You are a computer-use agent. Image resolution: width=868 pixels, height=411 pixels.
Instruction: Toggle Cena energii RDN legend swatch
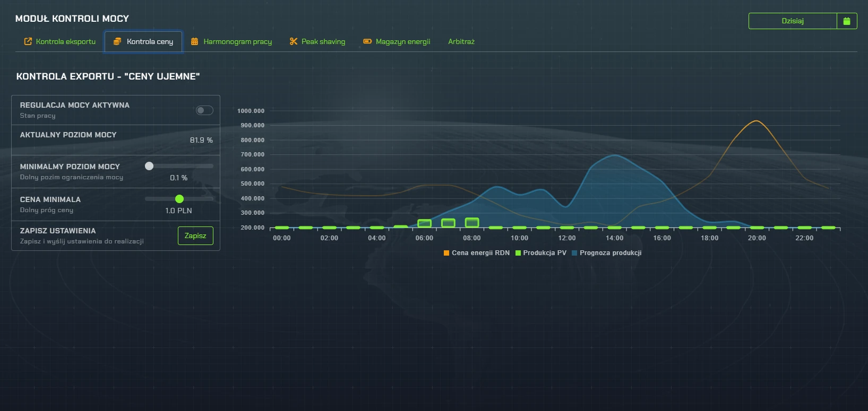point(446,253)
